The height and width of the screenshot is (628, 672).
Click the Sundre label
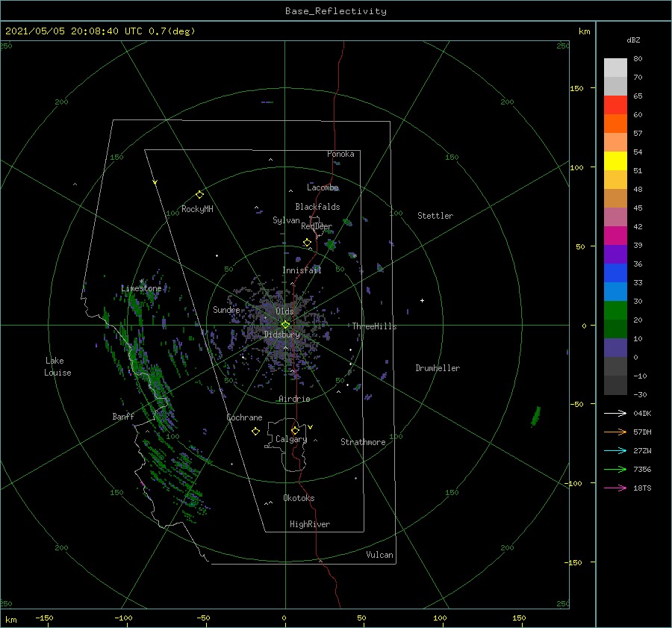[x=226, y=309]
